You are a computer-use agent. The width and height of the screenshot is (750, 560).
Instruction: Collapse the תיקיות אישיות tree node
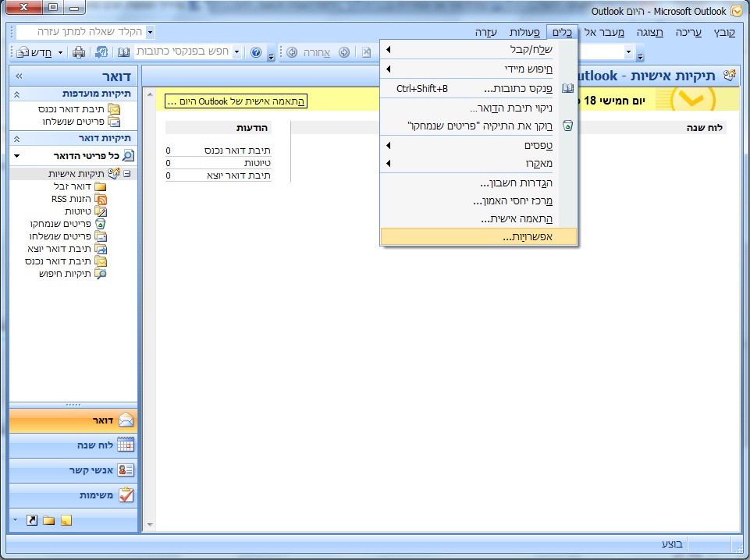[x=127, y=173]
